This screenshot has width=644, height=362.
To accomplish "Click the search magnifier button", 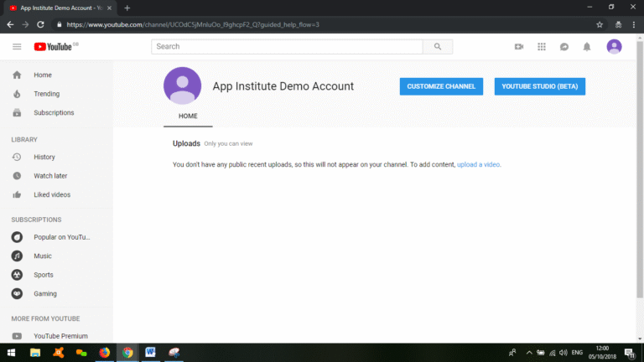I will click(x=437, y=47).
